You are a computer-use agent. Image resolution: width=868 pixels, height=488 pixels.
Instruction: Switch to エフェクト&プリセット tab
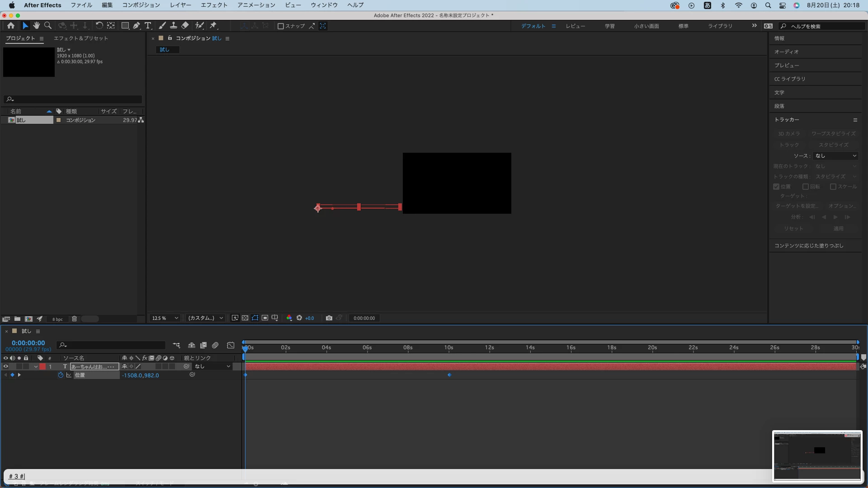pos(80,38)
